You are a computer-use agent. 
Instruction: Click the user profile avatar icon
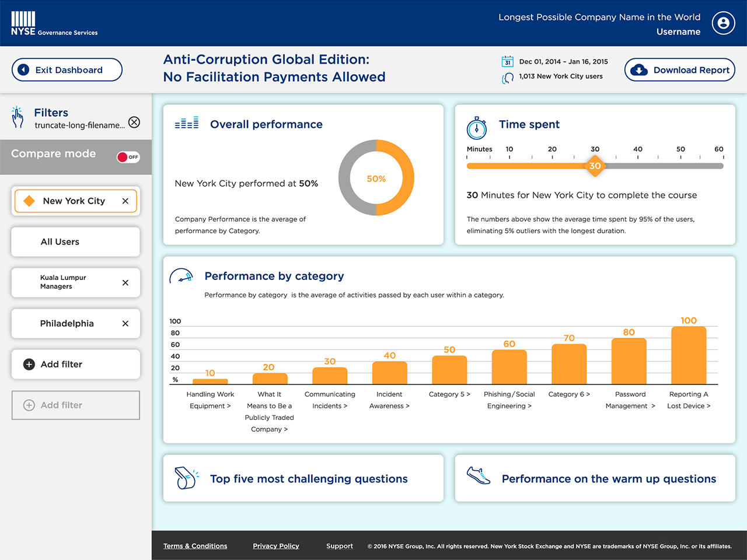(x=723, y=23)
